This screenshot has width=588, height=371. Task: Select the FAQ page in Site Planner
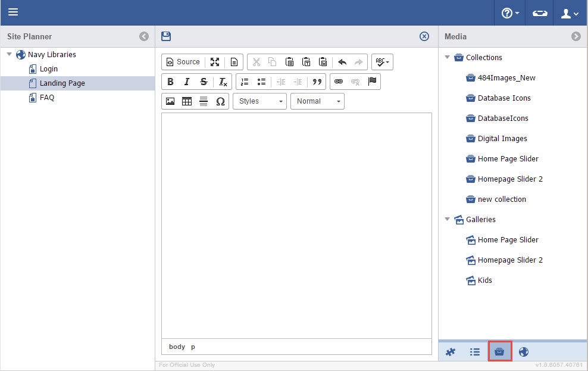pyautogui.click(x=47, y=98)
